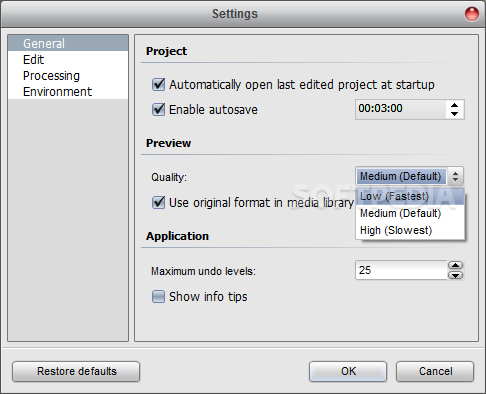Click the Restore defaults button
Image resolution: width=486 pixels, height=394 pixels.
(x=76, y=371)
